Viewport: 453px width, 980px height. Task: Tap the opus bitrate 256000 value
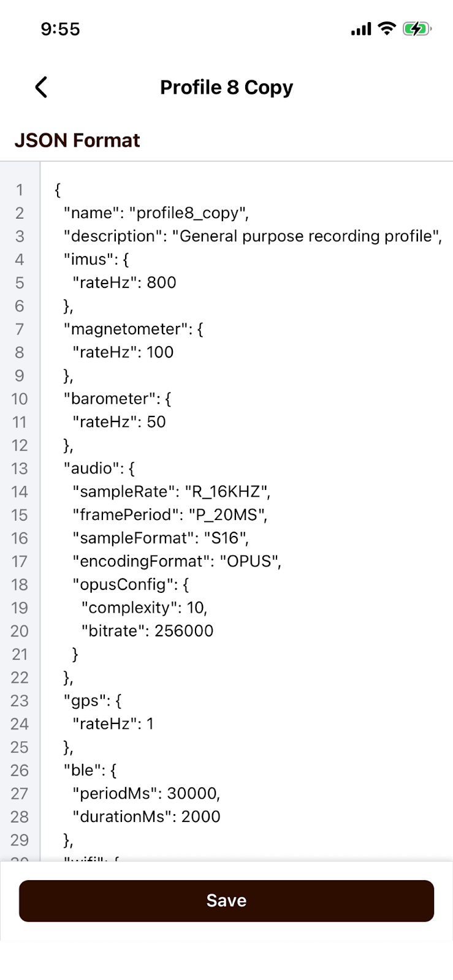(185, 631)
